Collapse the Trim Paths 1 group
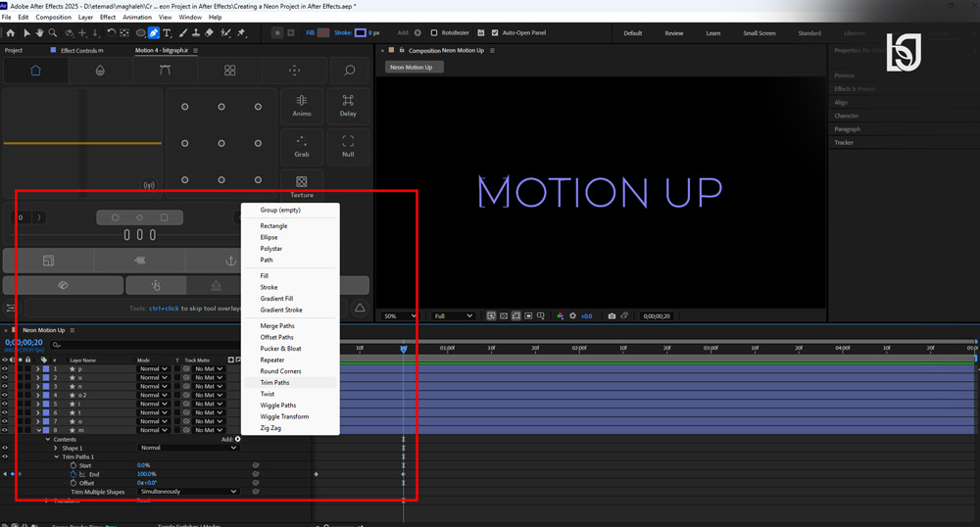The width and height of the screenshot is (980, 527). (x=56, y=457)
